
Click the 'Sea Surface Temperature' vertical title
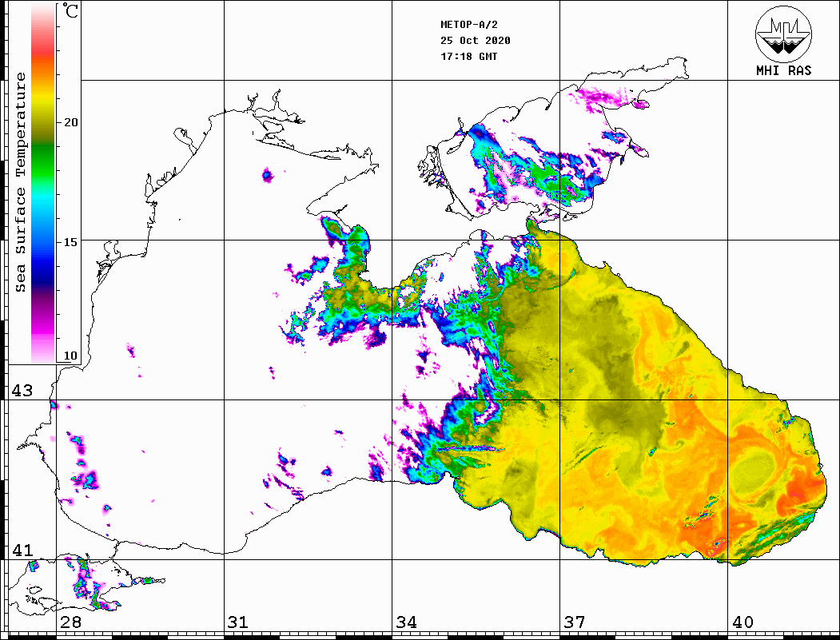[x=20, y=183]
